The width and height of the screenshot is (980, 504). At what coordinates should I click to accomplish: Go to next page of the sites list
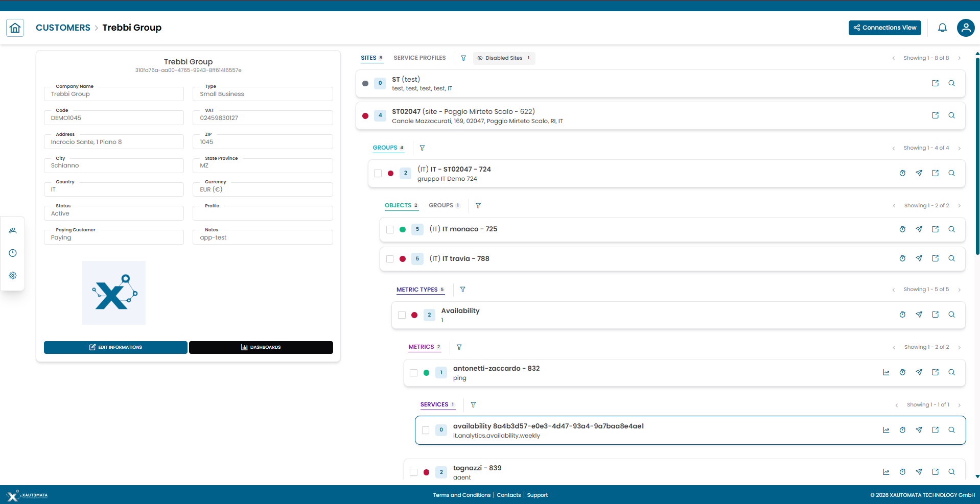click(959, 58)
